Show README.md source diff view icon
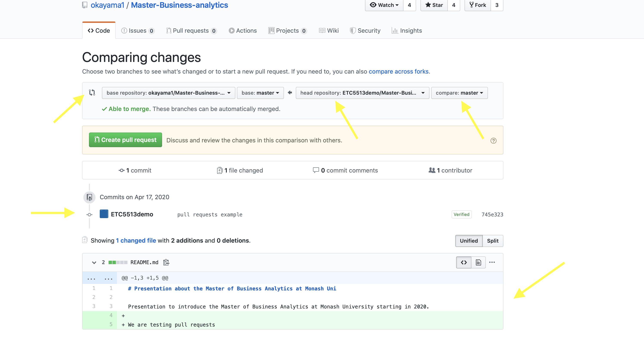This screenshot has width=644, height=339. (464, 262)
